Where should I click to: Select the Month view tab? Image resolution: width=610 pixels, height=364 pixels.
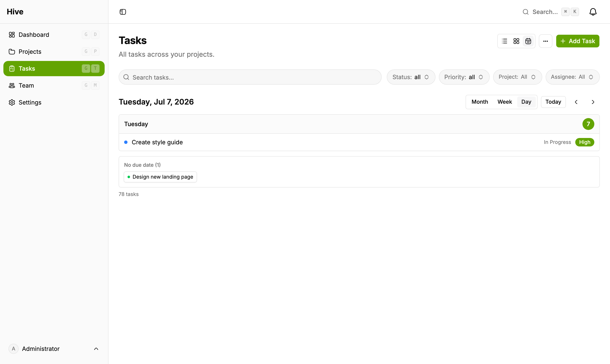click(480, 102)
